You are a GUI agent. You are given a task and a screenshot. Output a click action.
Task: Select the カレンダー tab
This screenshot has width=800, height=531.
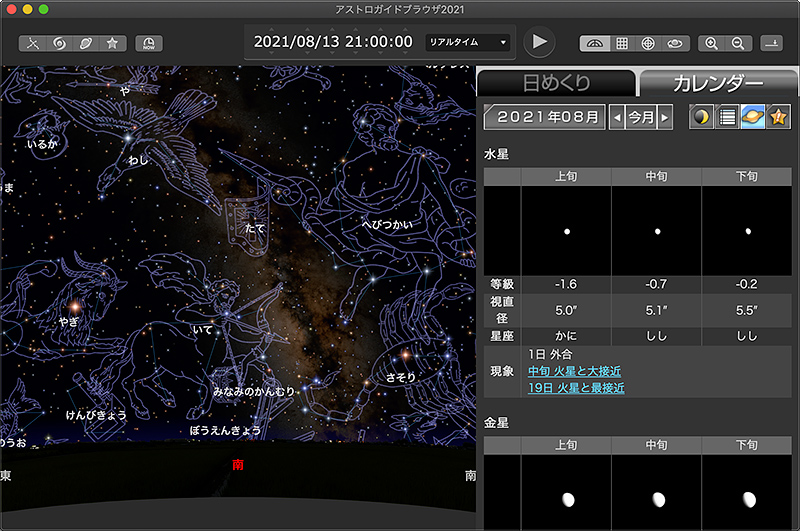pyautogui.click(x=716, y=83)
